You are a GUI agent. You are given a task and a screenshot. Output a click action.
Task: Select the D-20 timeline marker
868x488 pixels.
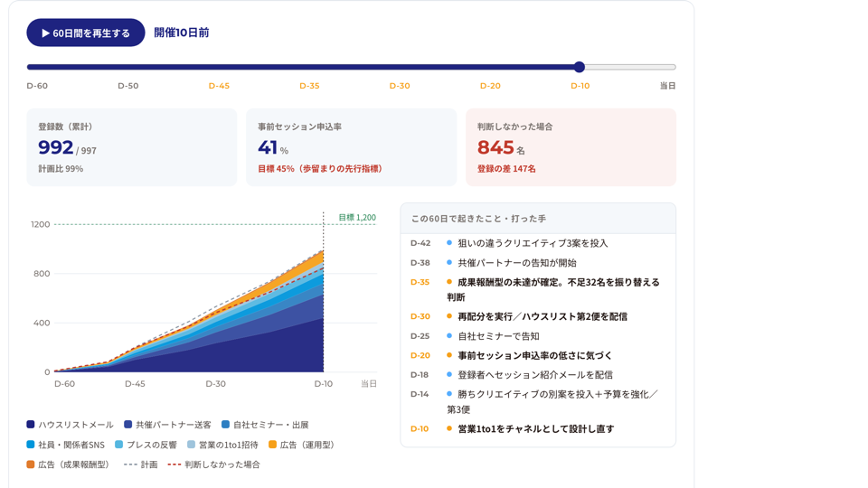tap(490, 86)
